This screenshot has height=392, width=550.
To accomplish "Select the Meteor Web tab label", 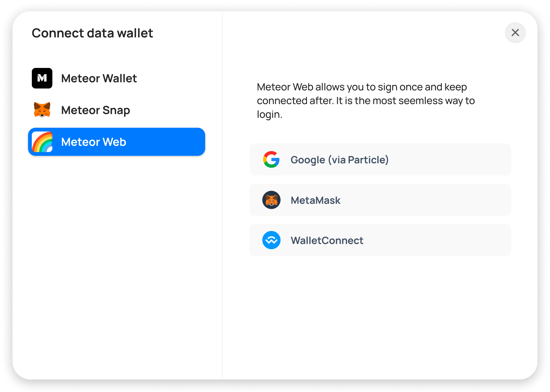I will pos(94,142).
